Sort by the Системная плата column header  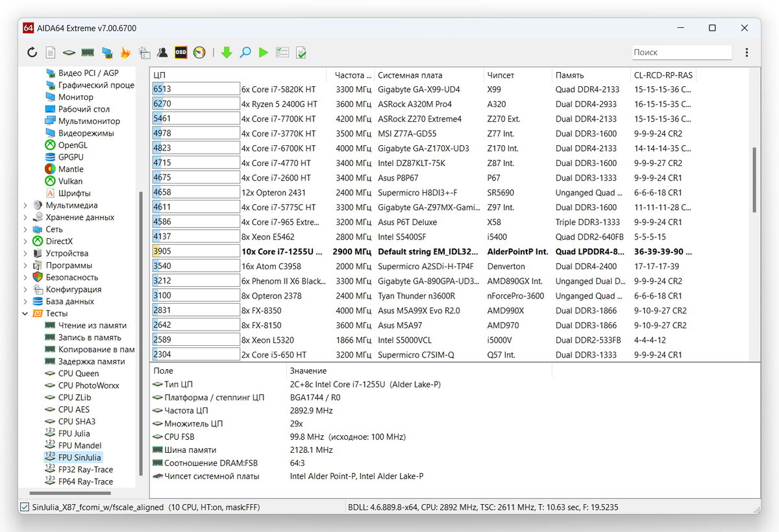(x=428, y=75)
